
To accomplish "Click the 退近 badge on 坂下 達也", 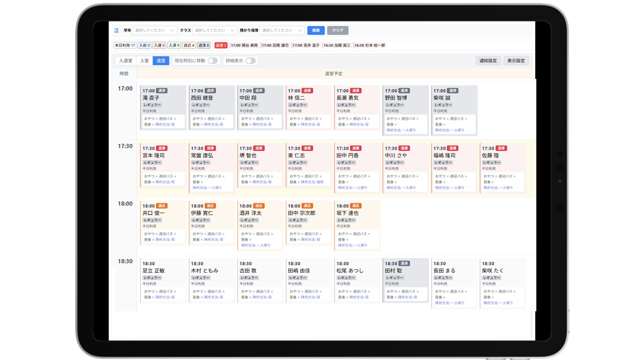I will coord(356,206).
